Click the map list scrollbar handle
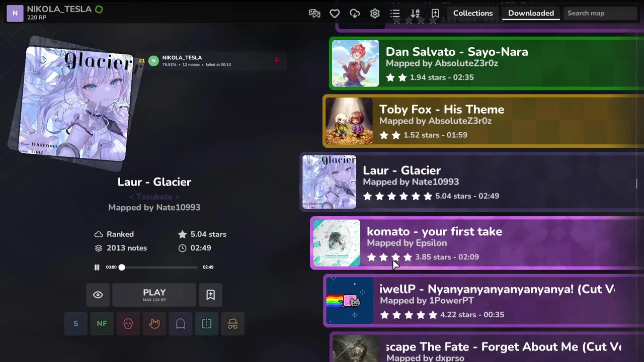The width and height of the screenshot is (644, 362). coord(636,184)
